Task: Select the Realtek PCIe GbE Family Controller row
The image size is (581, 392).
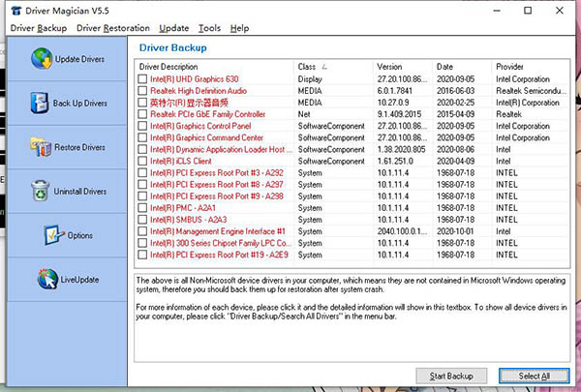Action: [x=352, y=114]
